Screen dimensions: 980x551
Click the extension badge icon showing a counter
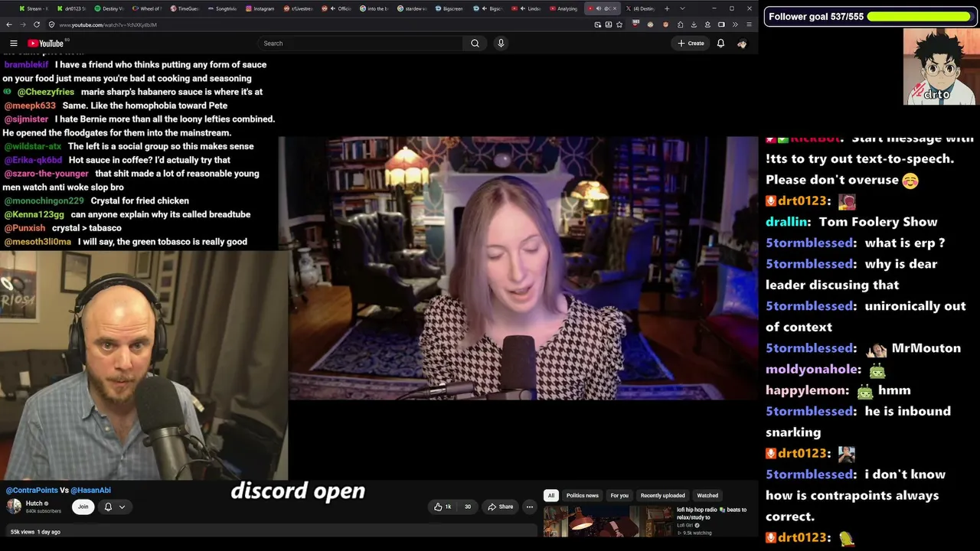click(635, 24)
